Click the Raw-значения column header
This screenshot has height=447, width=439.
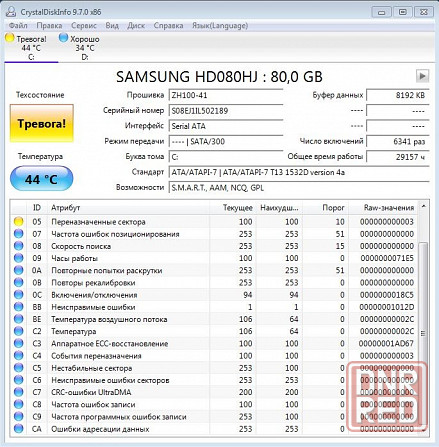(383, 208)
